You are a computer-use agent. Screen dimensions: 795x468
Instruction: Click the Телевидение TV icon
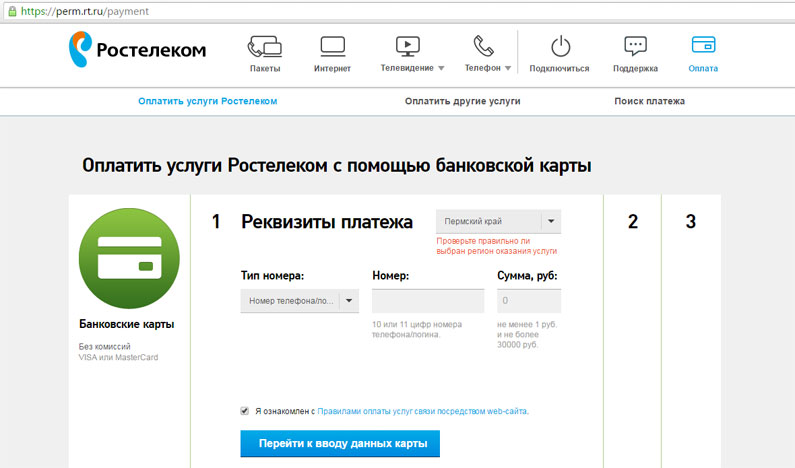click(x=407, y=46)
